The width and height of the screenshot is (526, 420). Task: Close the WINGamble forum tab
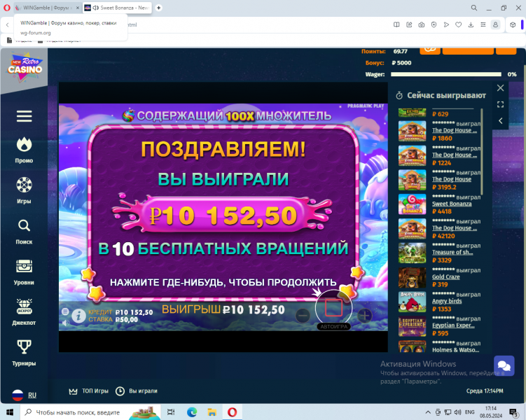(x=78, y=8)
